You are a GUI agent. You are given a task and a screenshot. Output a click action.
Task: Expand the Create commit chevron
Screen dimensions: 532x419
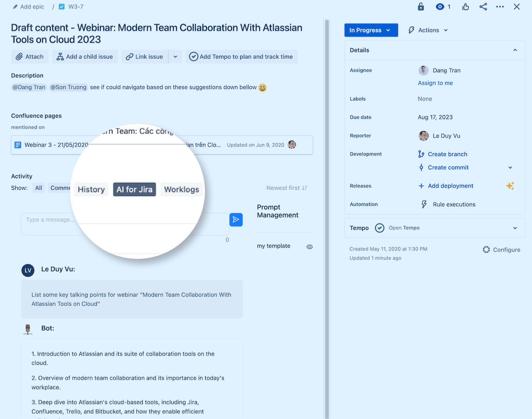[510, 168]
